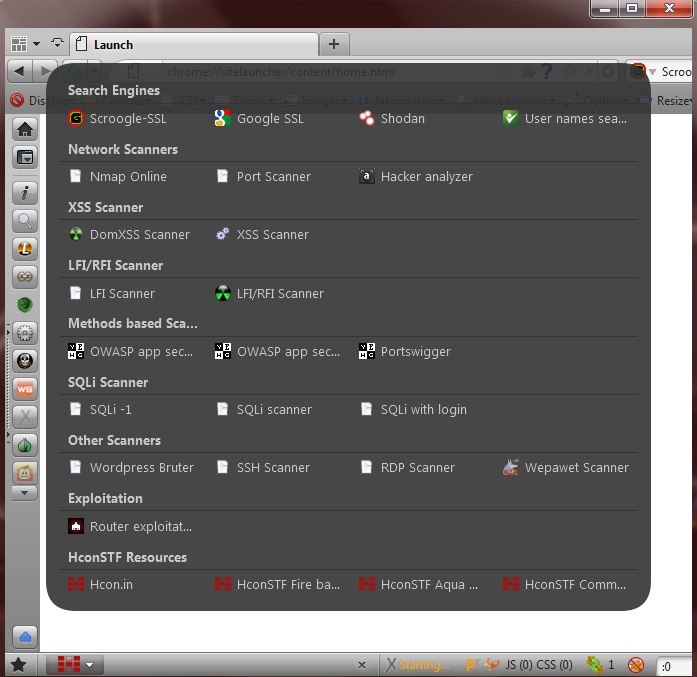This screenshot has width=697, height=677.
Task: Open SQLi scanner entry
Action: 264,409
